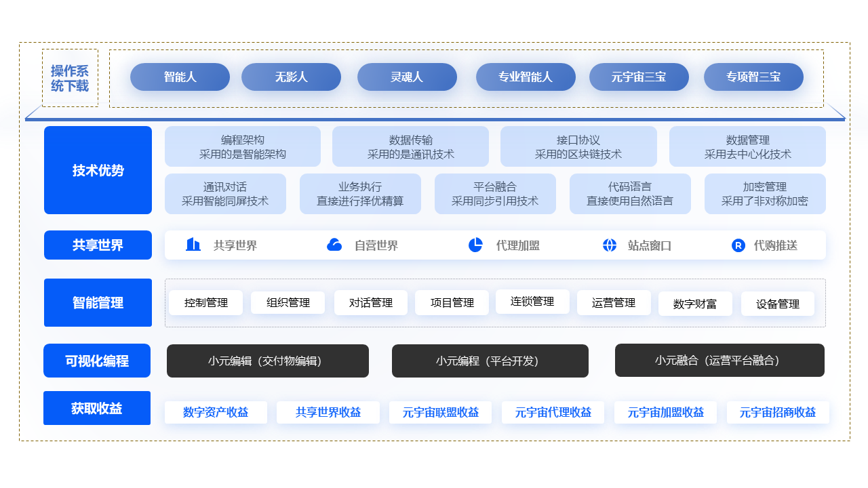Open 操作系统下载 box

pos(70,78)
